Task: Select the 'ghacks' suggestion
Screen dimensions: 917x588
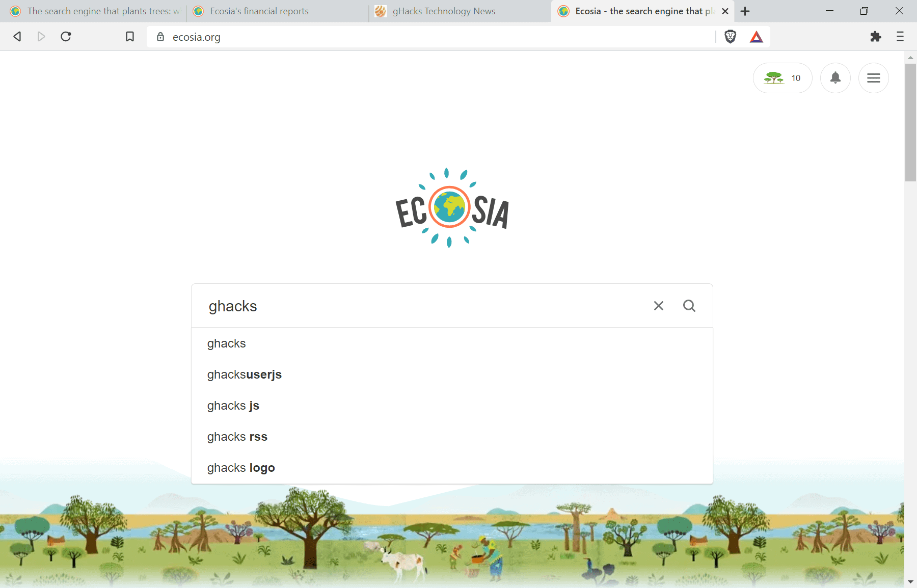Action: pyautogui.click(x=452, y=343)
